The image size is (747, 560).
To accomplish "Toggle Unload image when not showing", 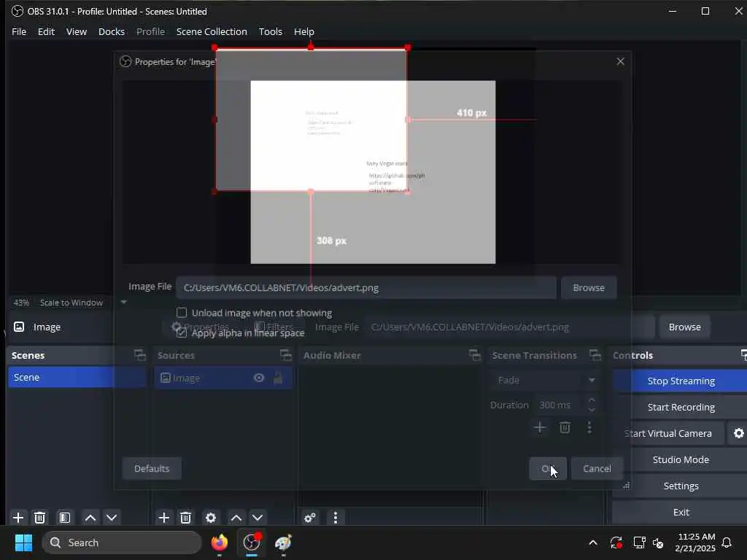I will (x=182, y=313).
